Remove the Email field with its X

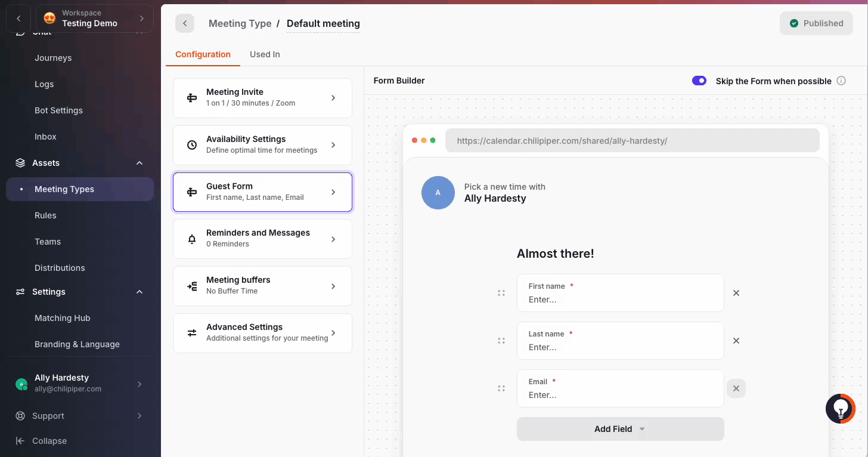point(736,388)
